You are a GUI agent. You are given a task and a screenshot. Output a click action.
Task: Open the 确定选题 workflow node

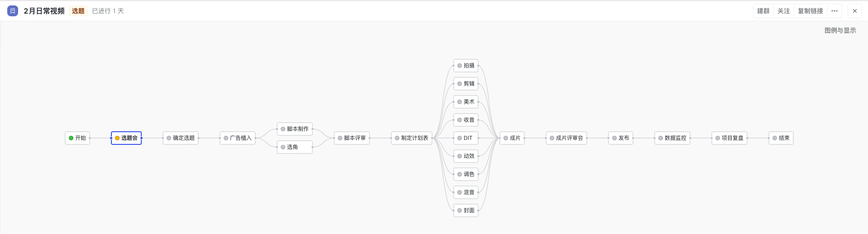click(181, 138)
